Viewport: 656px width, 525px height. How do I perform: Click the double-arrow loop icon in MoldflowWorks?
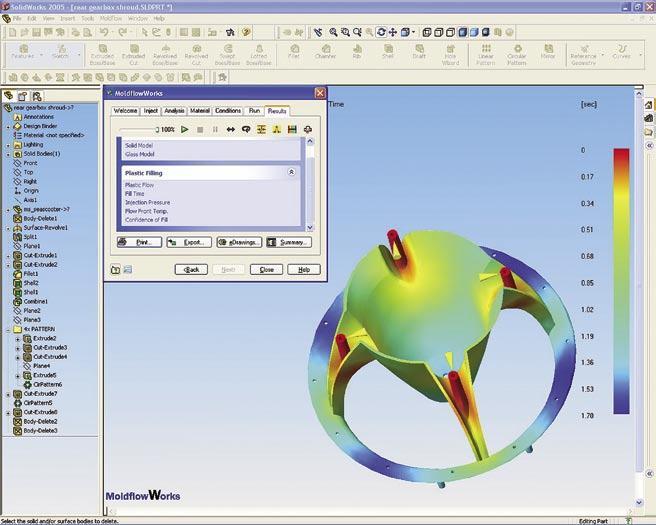(231, 130)
